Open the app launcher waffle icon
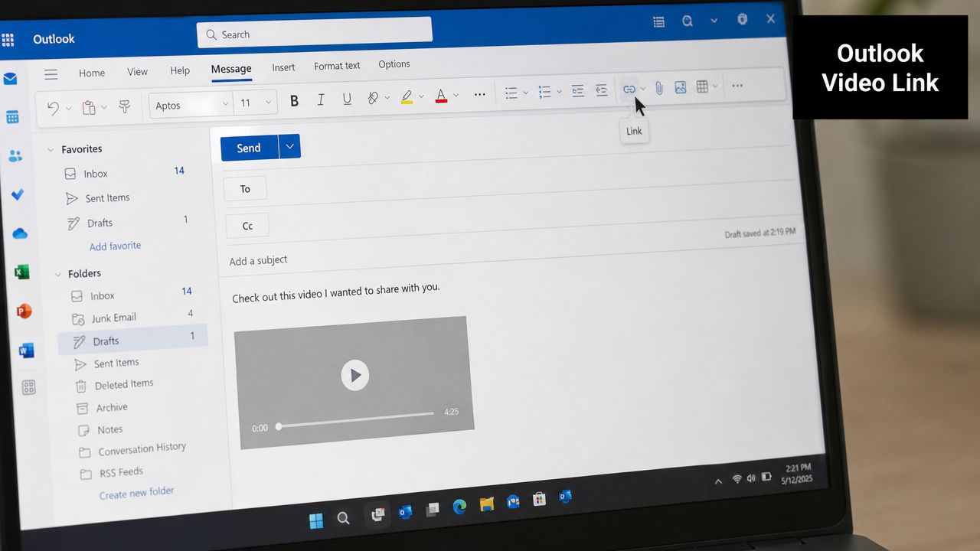 [x=8, y=40]
